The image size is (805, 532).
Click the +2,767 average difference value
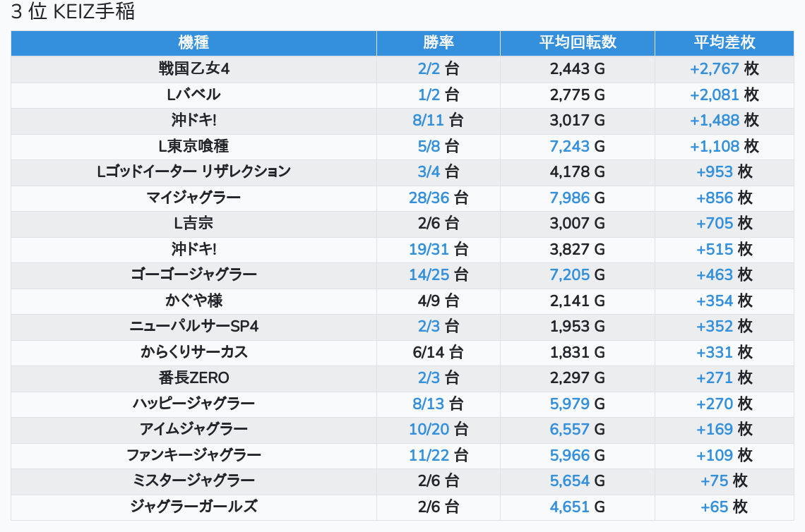[x=714, y=68]
